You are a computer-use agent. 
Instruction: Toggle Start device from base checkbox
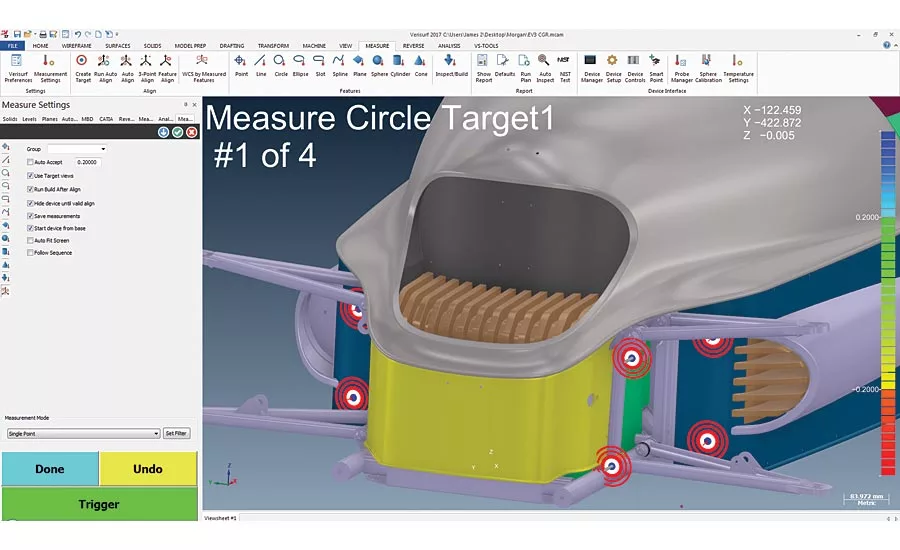pyautogui.click(x=30, y=228)
